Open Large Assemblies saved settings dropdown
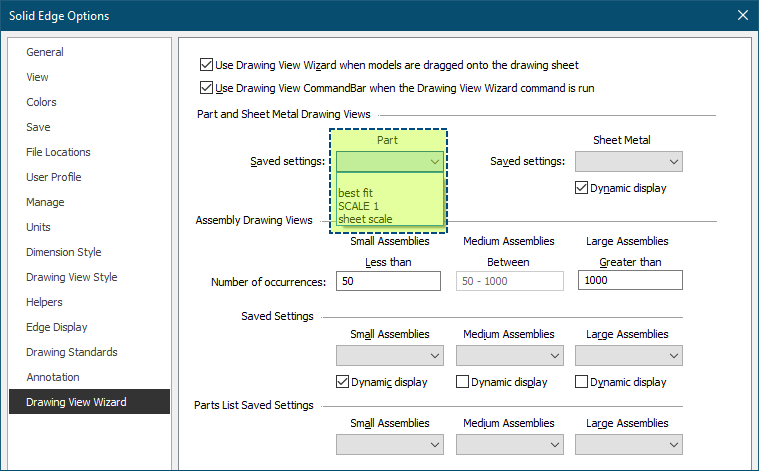Viewport: 759px width, 471px height. [x=629, y=356]
